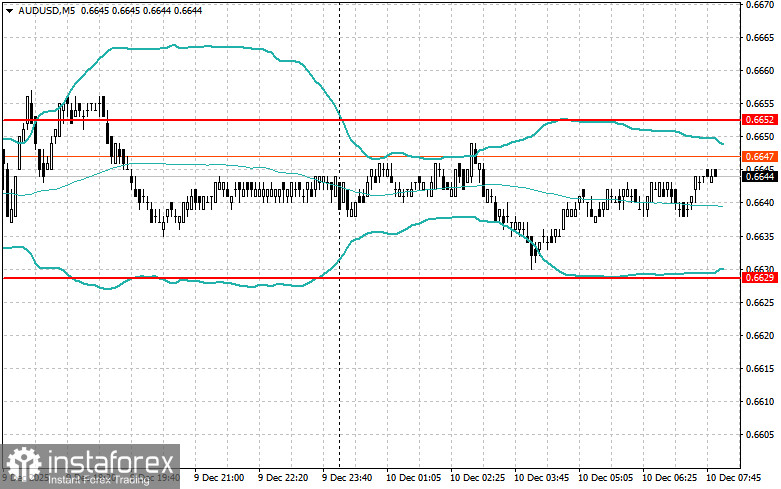Select the black 0.6644 current price label
This screenshot has height=489, width=781.
point(760,176)
